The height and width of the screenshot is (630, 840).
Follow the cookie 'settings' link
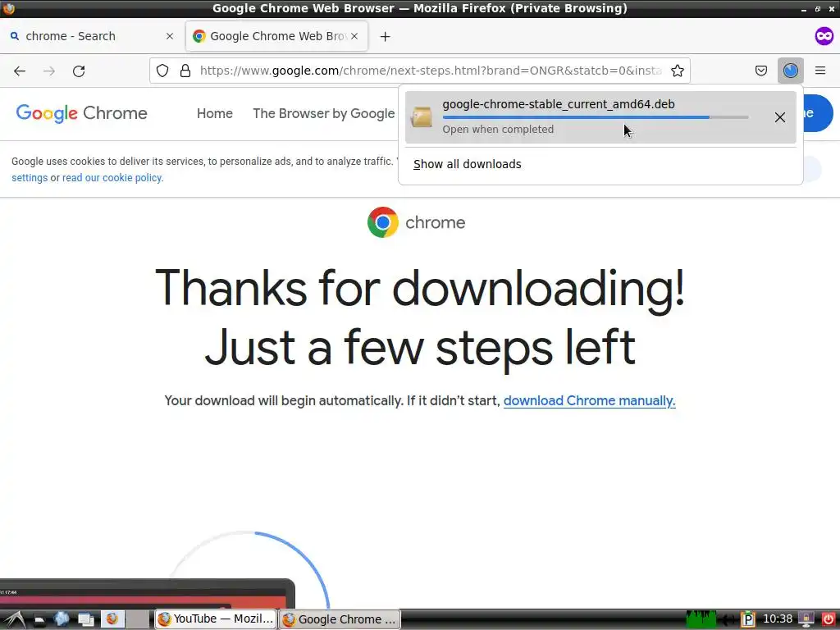tap(30, 178)
